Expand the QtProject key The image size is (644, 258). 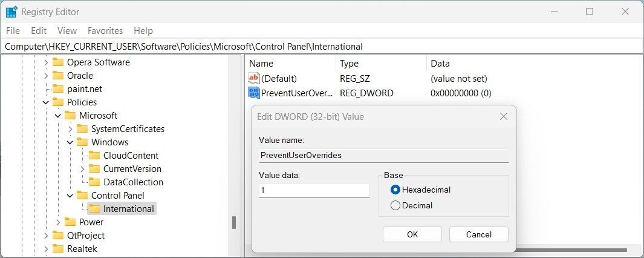click(46, 236)
